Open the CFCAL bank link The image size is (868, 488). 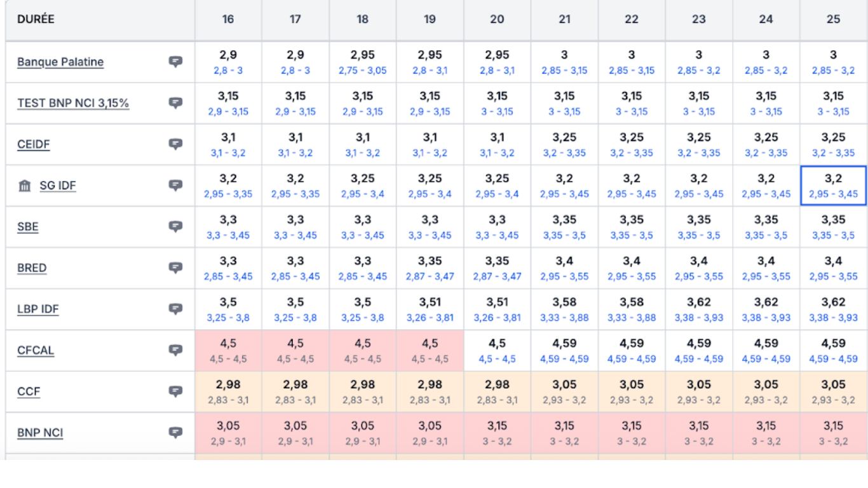[x=36, y=350]
